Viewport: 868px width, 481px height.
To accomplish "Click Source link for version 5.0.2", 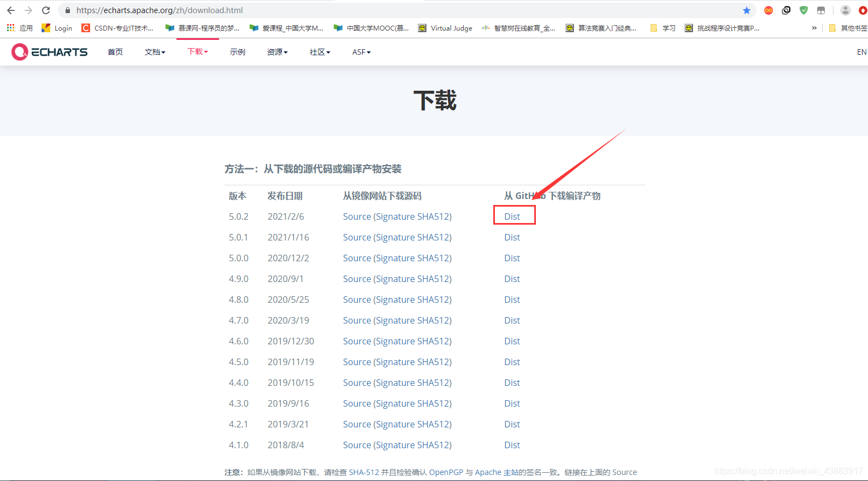I will pyautogui.click(x=357, y=216).
